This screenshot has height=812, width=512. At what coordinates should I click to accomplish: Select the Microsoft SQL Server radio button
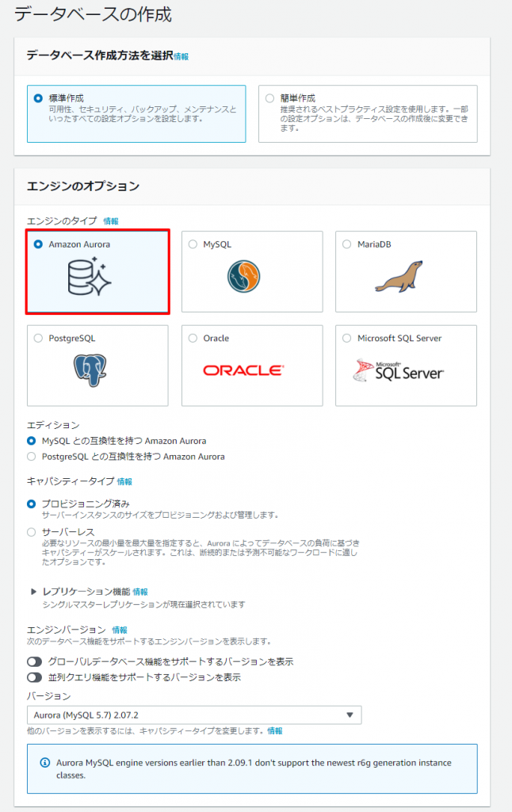(x=347, y=338)
